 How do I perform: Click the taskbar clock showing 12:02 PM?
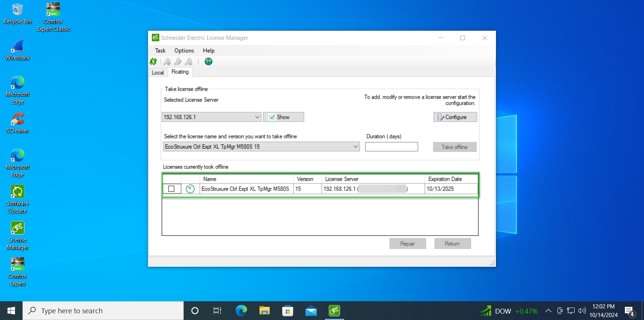click(x=604, y=311)
